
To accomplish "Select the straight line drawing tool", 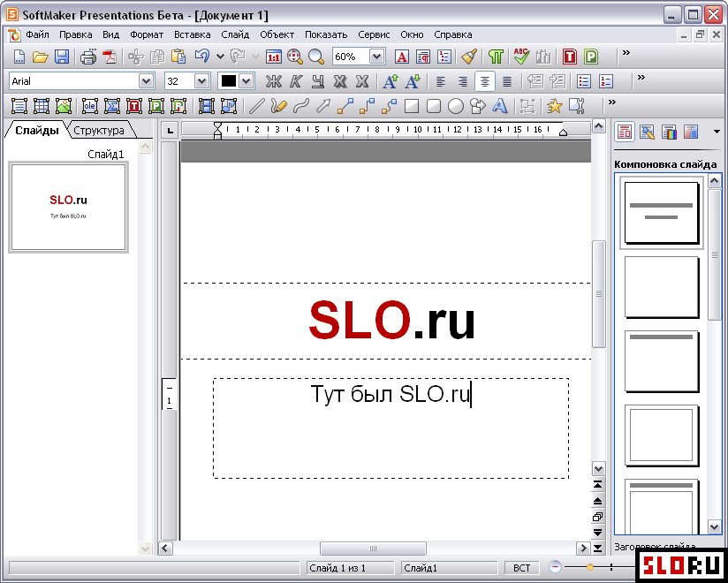I will coord(256,106).
